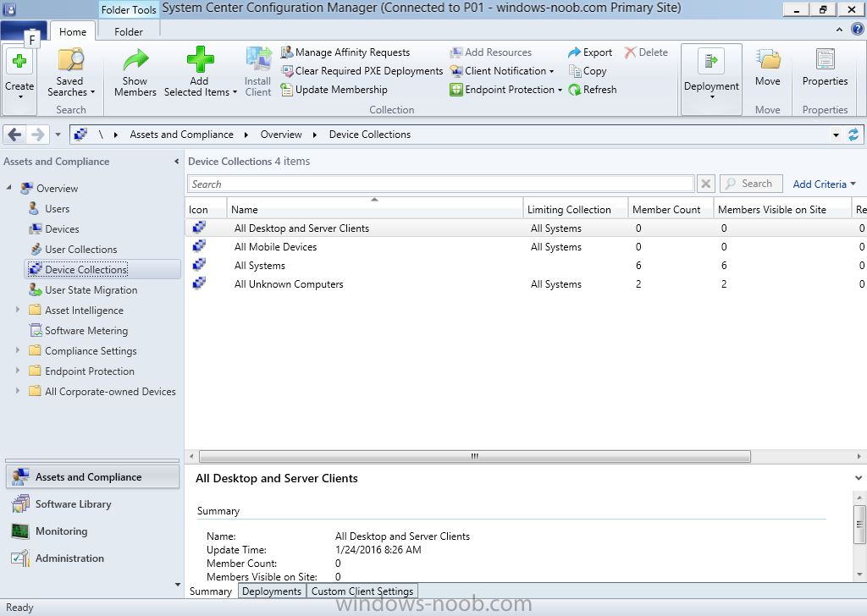867x616 pixels.
Task: Switch to the Home ribbon tab
Action: point(73,32)
